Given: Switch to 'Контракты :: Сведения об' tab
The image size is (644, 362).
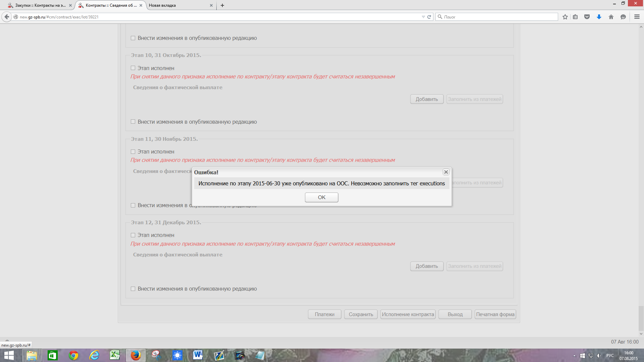Looking at the screenshot, I should pos(111,5).
